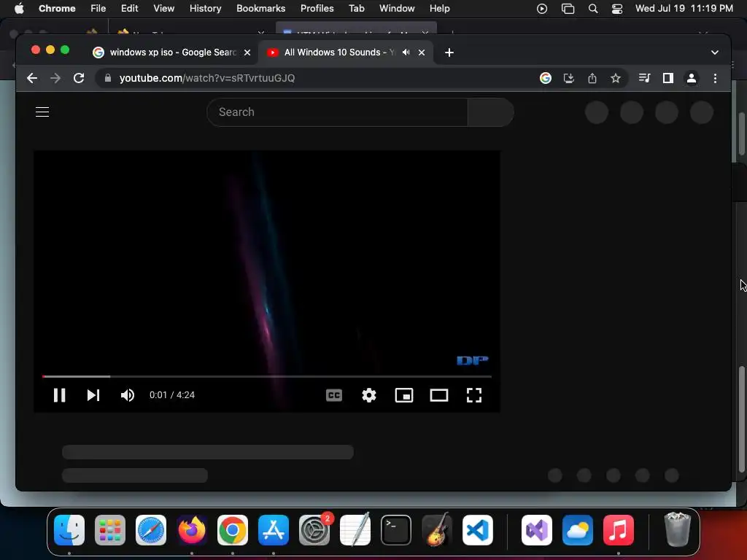Open Google icon in address bar
The image size is (747, 560).
546,78
